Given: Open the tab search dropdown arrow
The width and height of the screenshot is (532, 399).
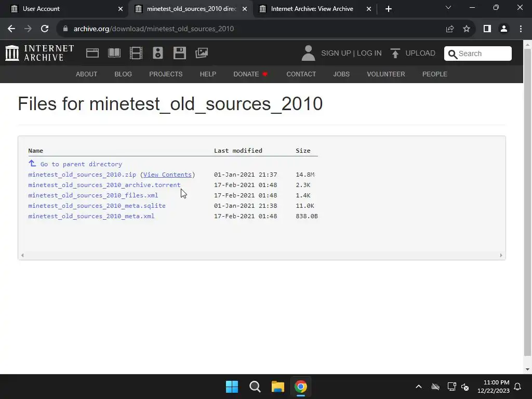Looking at the screenshot, I should pyautogui.click(x=448, y=7).
